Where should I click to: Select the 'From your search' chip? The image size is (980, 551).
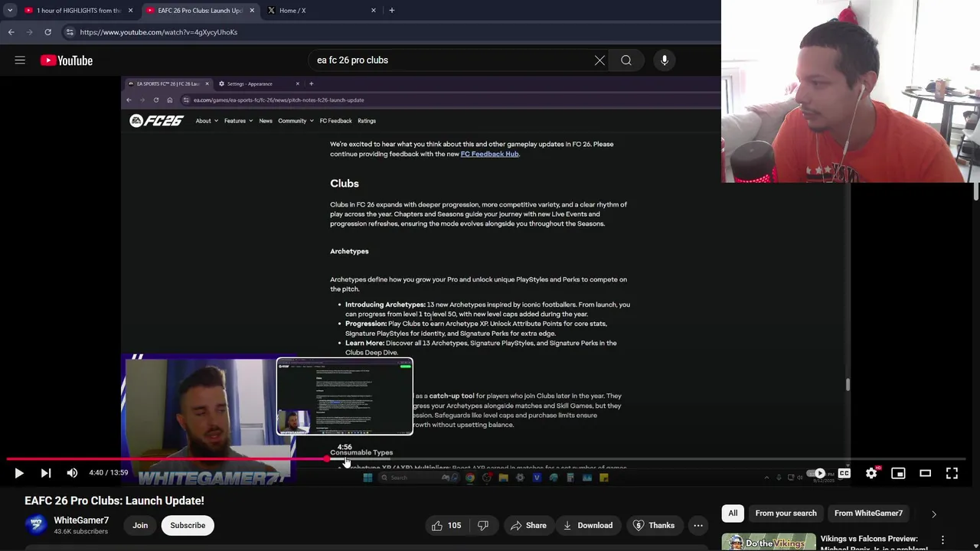(786, 514)
